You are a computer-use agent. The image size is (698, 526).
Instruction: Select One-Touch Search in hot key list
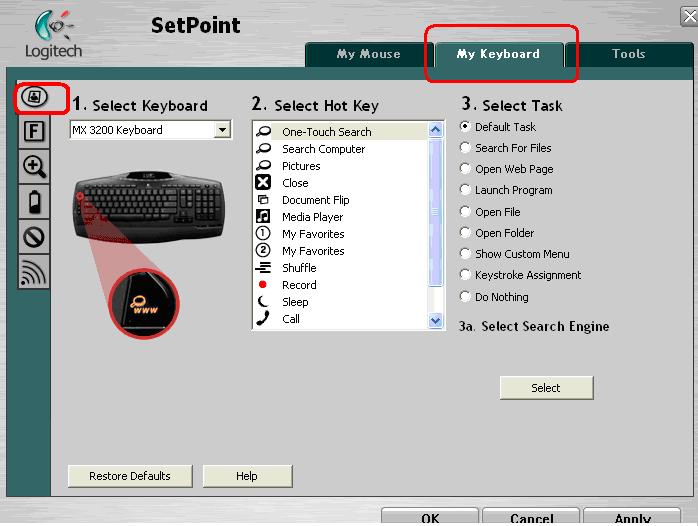tap(341, 132)
